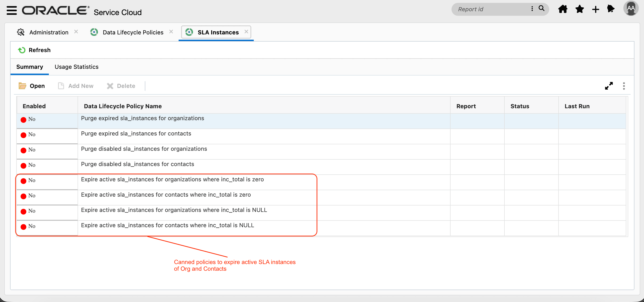Click the AA user avatar
The image size is (644, 302).
631,8
